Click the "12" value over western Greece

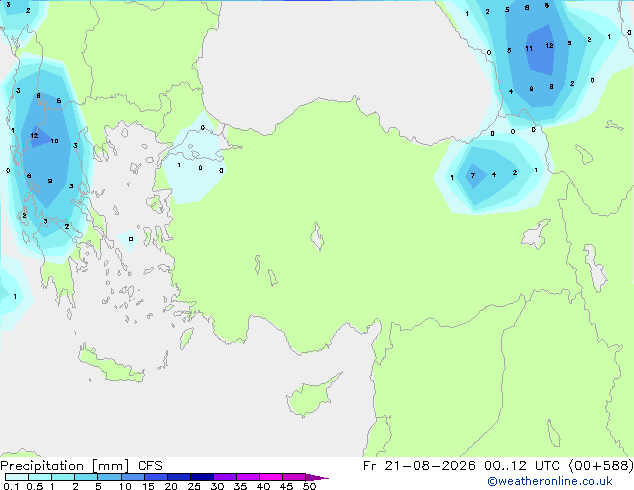pyautogui.click(x=34, y=135)
